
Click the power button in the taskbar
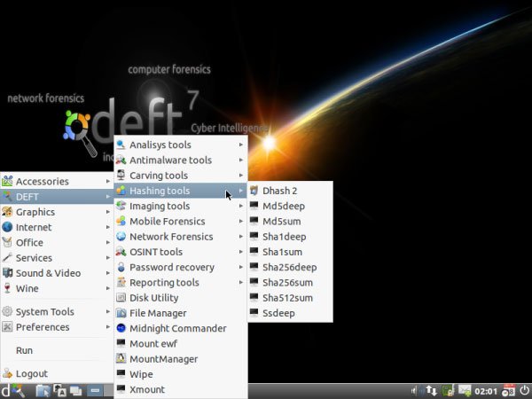[524, 391]
